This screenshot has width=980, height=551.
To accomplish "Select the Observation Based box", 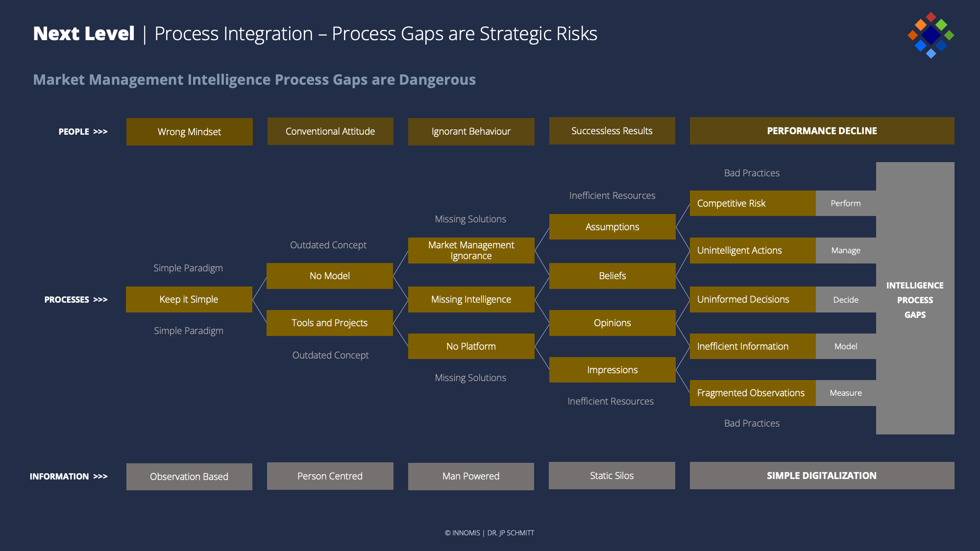I will pyautogui.click(x=189, y=477).
